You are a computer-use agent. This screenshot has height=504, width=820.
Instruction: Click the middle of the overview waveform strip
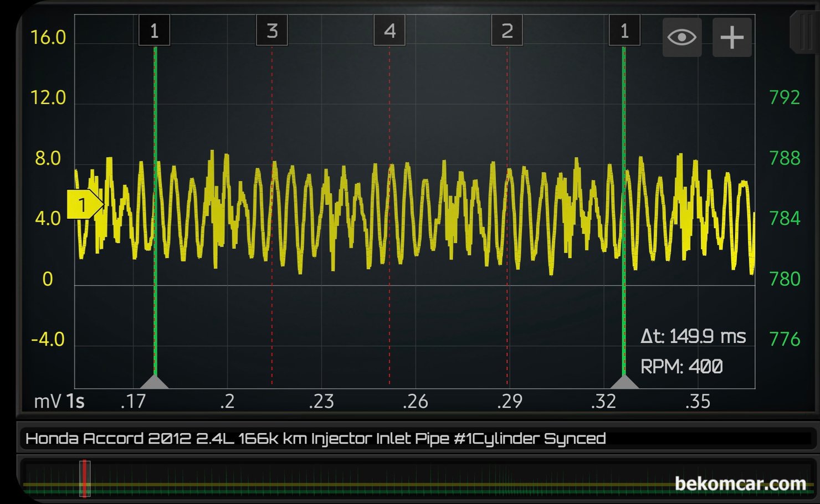pos(416,481)
